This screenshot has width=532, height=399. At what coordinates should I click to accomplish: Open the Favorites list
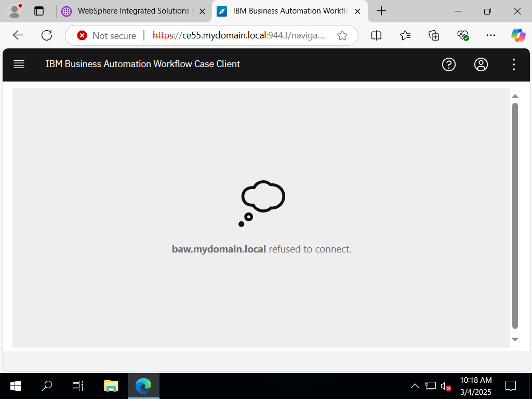click(405, 35)
